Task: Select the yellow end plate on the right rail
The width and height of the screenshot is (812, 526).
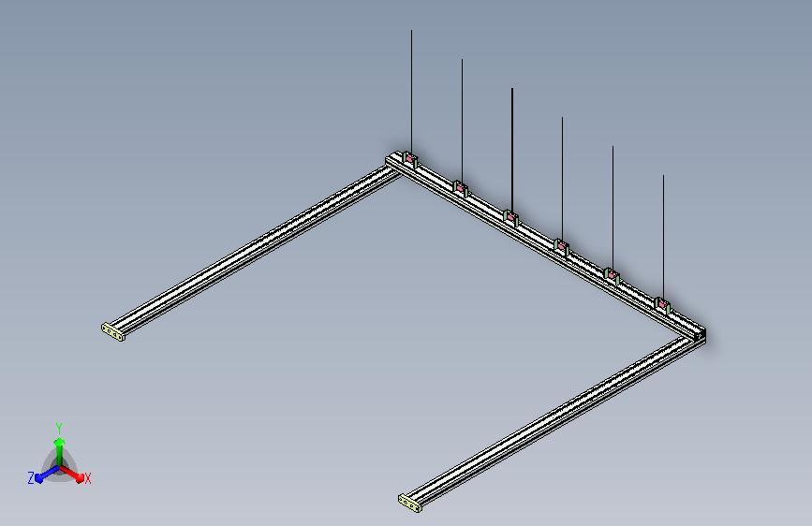Action: (409, 504)
